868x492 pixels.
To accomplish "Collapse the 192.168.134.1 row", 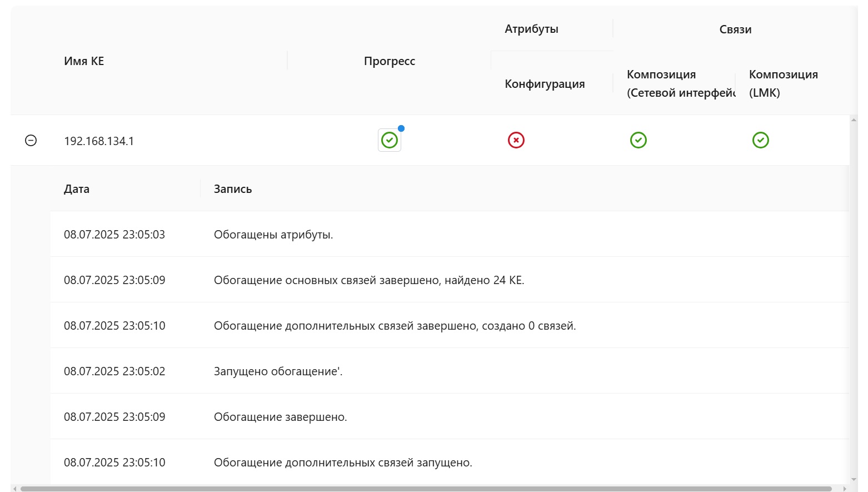I will pyautogui.click(x=31, y=141).
